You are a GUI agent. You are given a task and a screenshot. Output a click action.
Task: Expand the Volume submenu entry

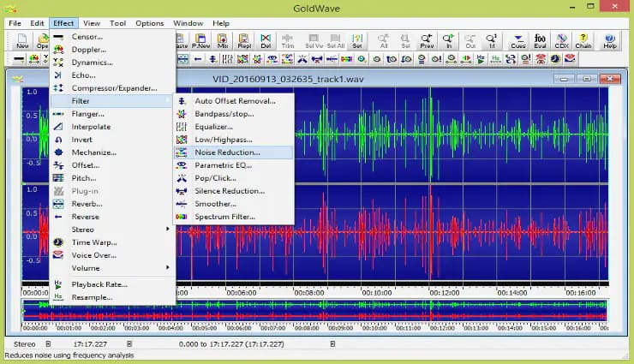point(112,268)
